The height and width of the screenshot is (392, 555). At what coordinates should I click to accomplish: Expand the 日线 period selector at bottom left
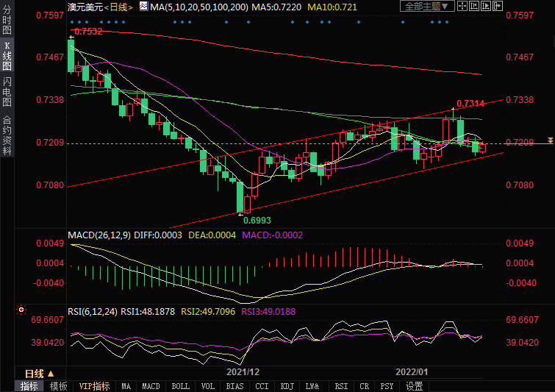coord(38,374)
